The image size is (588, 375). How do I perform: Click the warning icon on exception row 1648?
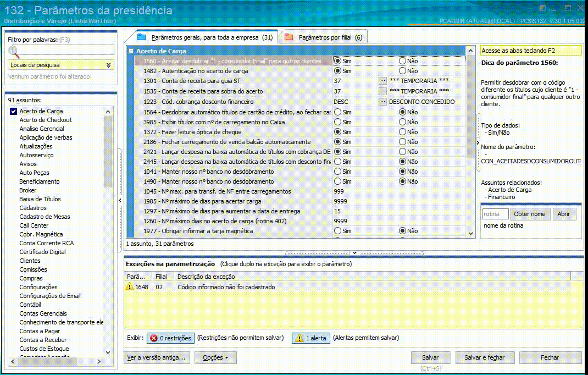[x=130, y=287]
